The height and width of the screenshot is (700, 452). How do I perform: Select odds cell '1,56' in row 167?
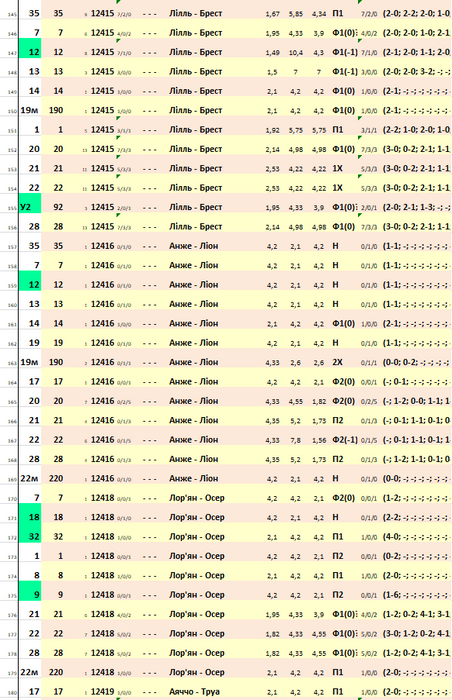(x=319, y=440)
